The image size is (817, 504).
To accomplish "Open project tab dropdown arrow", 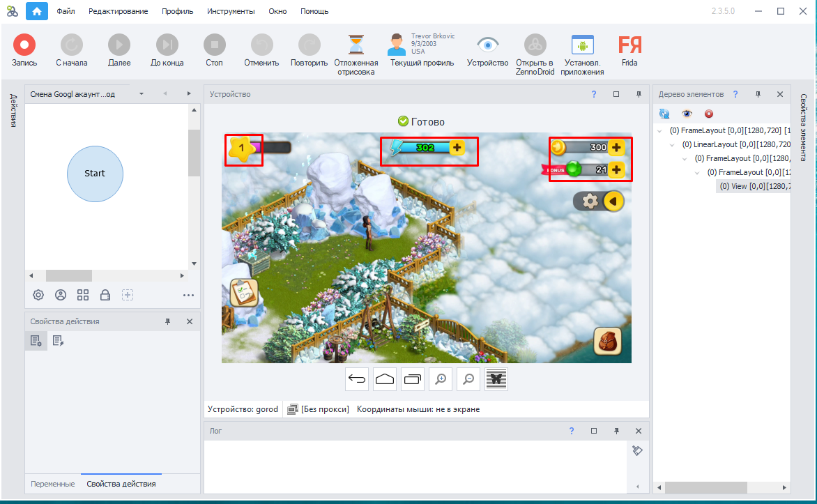I will (x=142, y=94).
